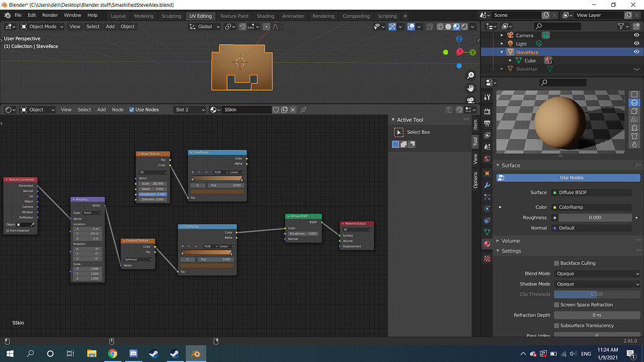Open the Object properties tab icon
644x362 pixels.
(487, 173)
